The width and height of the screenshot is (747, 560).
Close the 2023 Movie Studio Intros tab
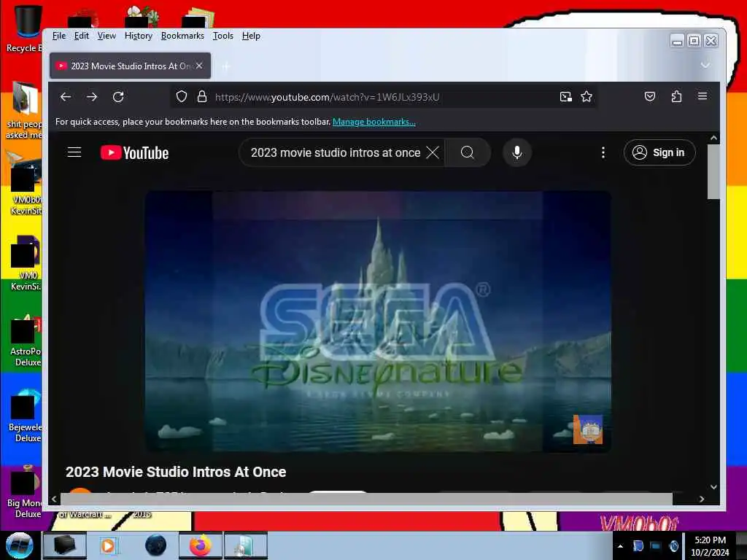(x=200, y=65)
